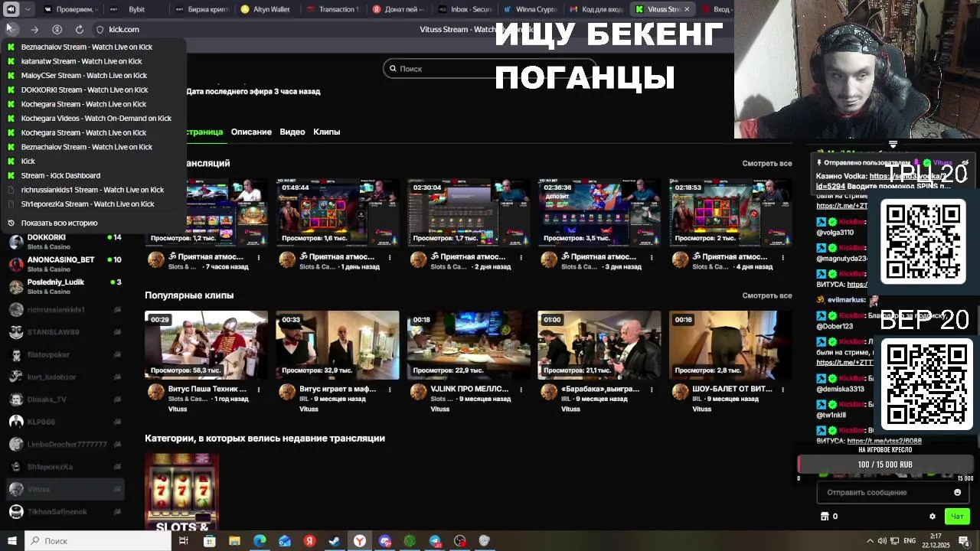Open the 00:29 clip thumbnail

pyautogui.click(x=206, y=345)
